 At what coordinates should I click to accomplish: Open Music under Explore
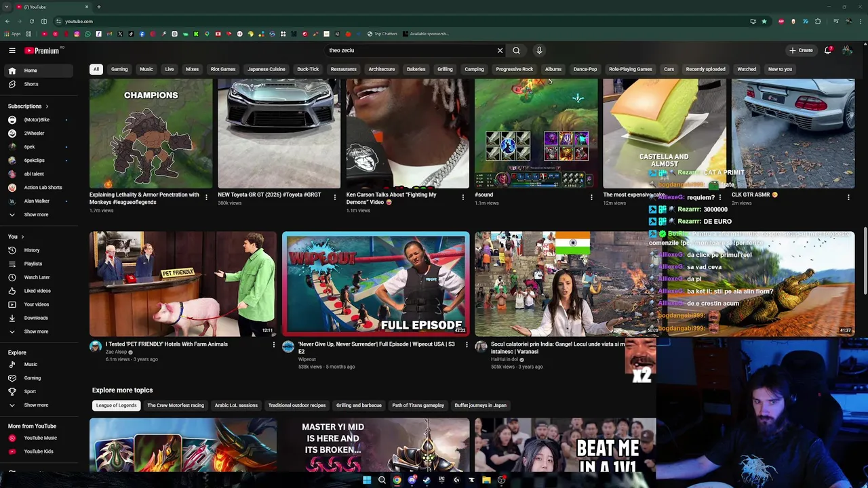(31, 365)
